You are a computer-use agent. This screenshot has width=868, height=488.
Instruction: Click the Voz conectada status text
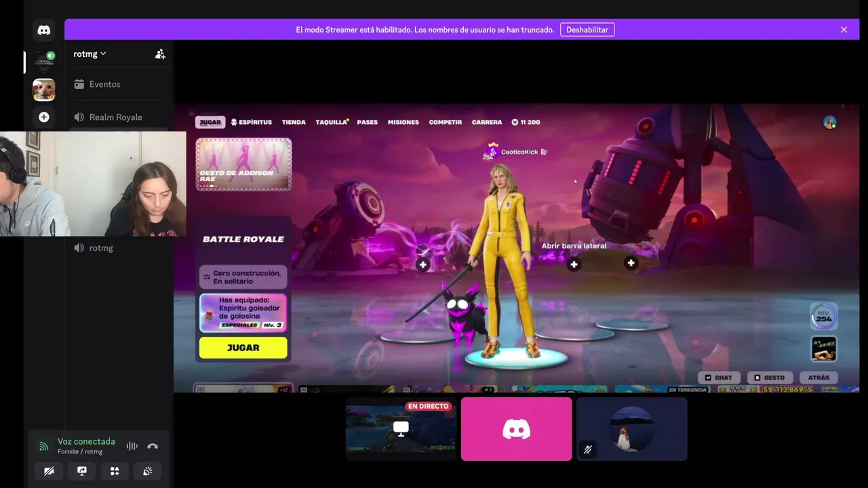(x=86, y=441)
